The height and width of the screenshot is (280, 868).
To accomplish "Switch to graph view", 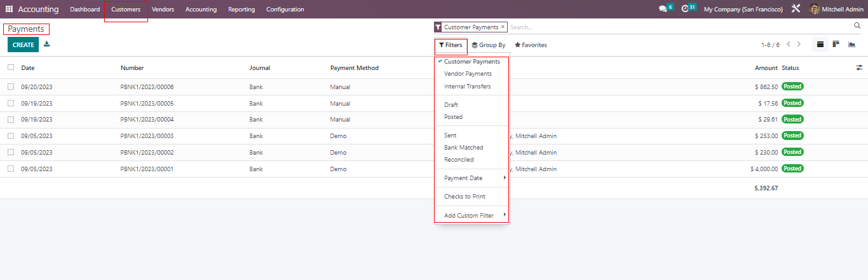I will (x=851, y=45).
